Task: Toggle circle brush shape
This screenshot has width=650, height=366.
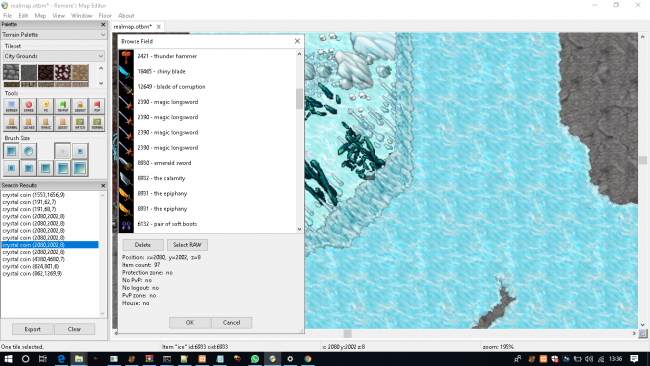Action: point(29,151)
